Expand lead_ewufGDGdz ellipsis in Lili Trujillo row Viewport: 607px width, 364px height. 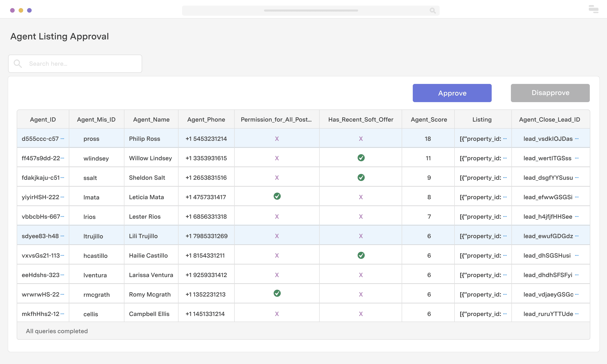[577, 236]
